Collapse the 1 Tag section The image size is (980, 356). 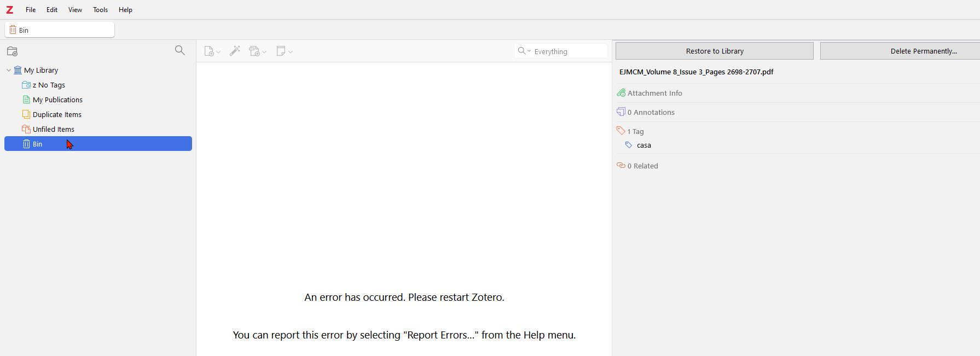pyautogui.click(x=635, y=132)
